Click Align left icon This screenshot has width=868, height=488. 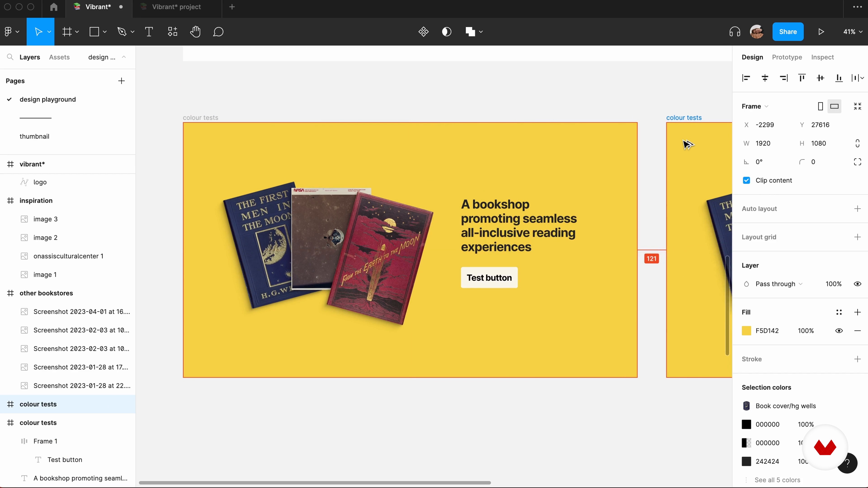pyautogui.click(x=746, y=78)
